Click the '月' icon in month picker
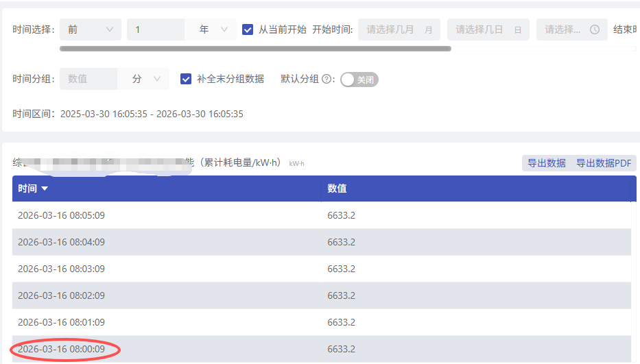Viewport: 640px width, 364px height. click(429, 30)
